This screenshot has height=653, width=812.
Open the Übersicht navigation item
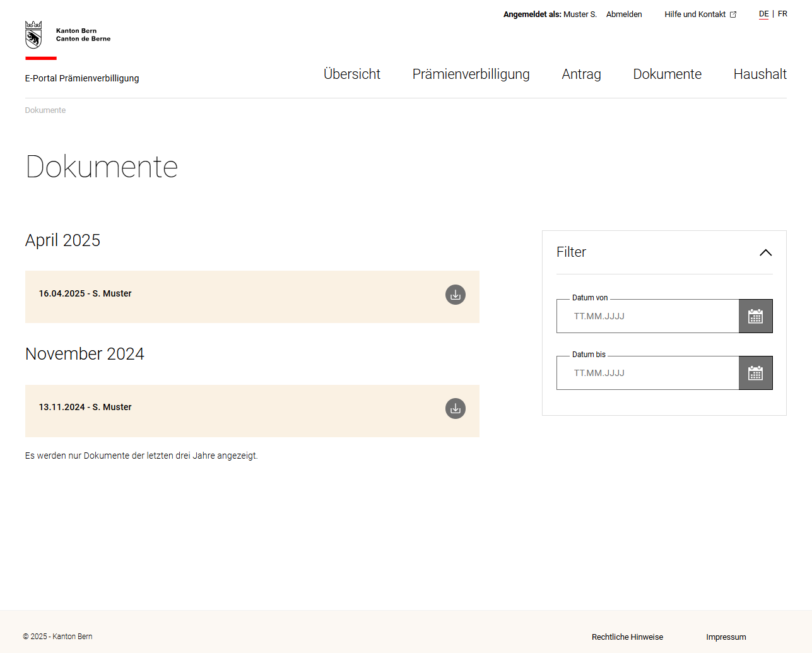pos(351,74)
